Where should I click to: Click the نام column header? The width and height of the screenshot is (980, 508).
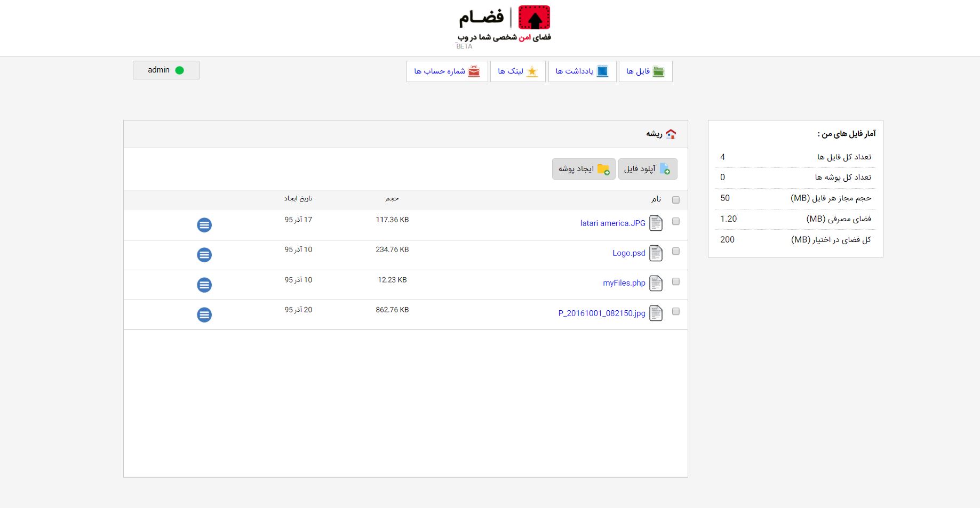click(x=656, y=199)
